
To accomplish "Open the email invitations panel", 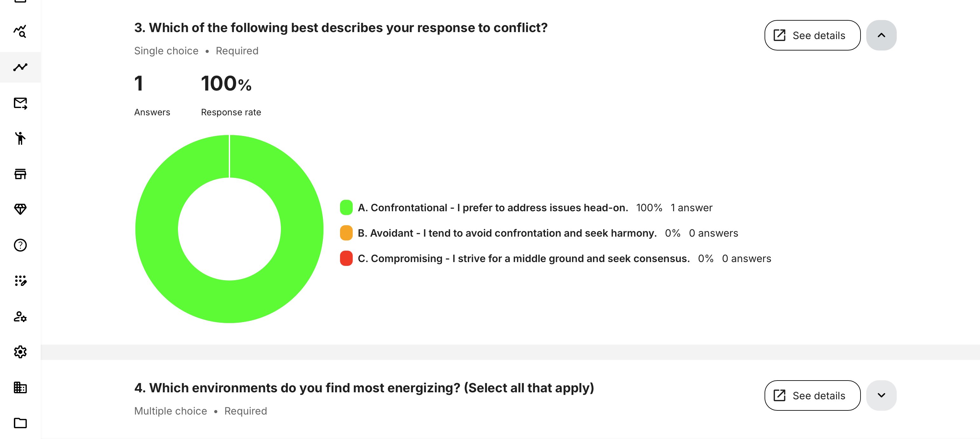I will (21, 103).
